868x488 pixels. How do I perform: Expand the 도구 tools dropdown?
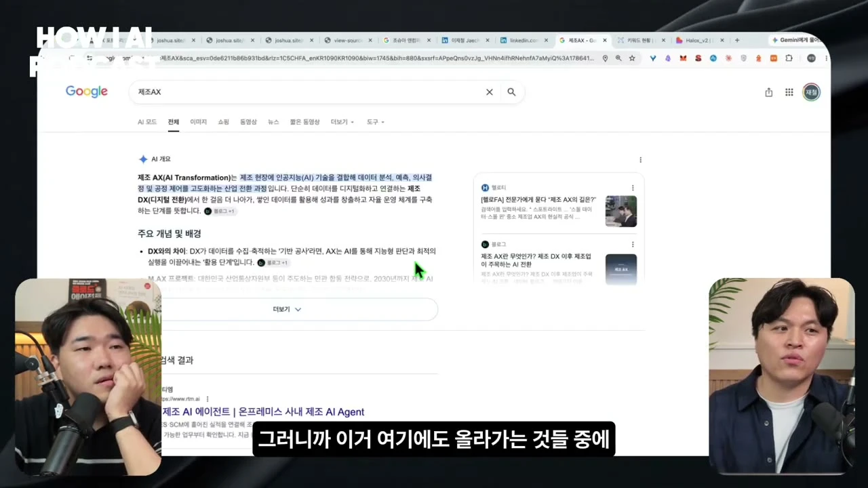[376, 122]
